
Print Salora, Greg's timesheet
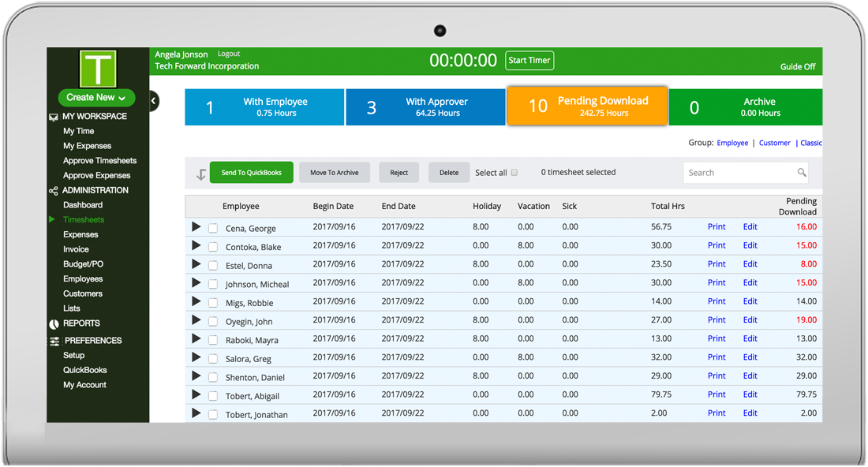716,357
